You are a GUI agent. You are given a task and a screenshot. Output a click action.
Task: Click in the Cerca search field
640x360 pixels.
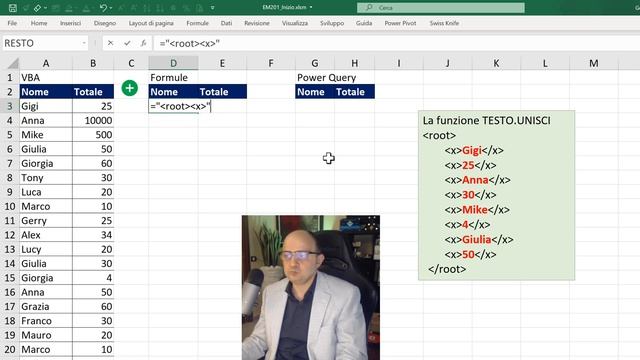(x=441, y=7)
